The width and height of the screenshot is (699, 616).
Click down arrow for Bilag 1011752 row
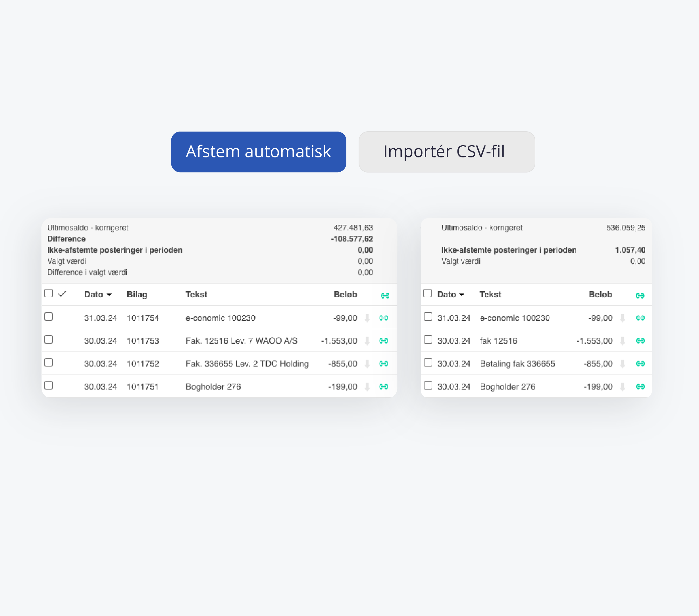pos(367,364)
